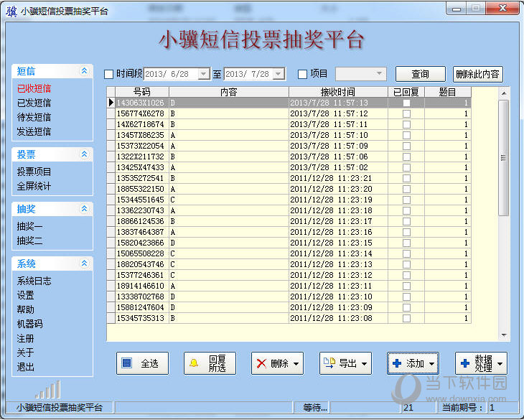Click the blue plus icon on 添加 button
Image resolution: width=524 pixels, height=420 pixels.
[397, 363]
